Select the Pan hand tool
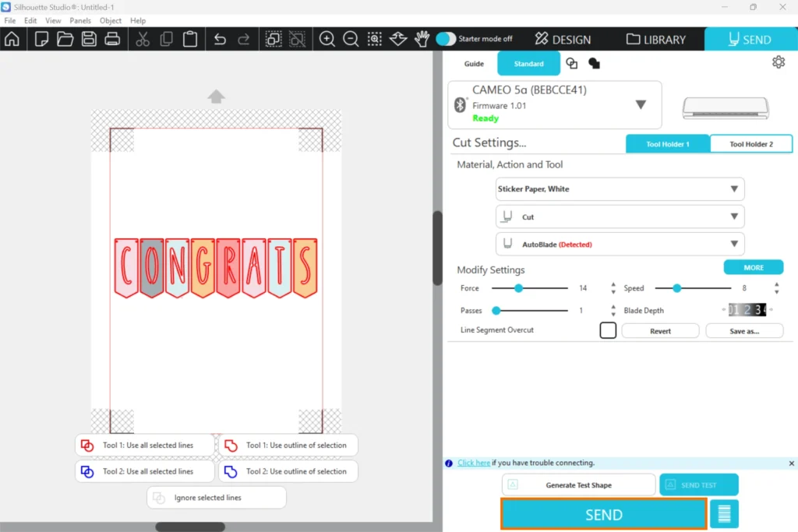This screenshot has width=798, height=532. (422, 39)
